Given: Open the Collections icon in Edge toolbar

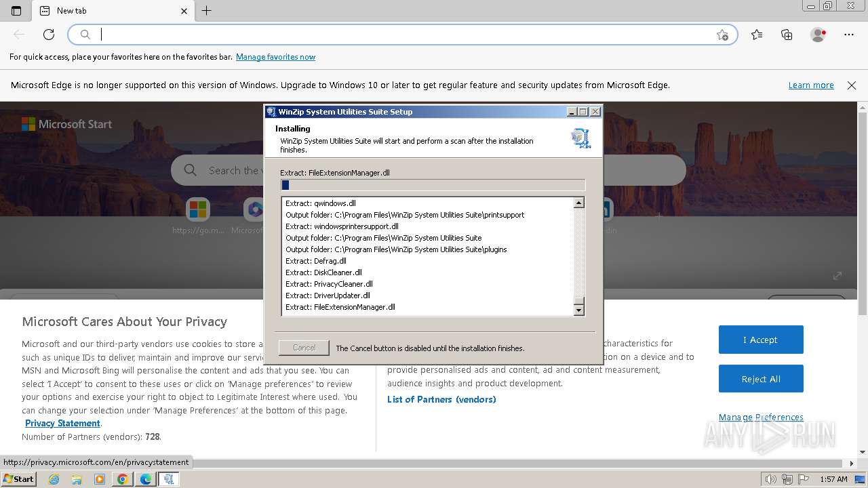Looking at the screenshot, I should coord(787,35).
